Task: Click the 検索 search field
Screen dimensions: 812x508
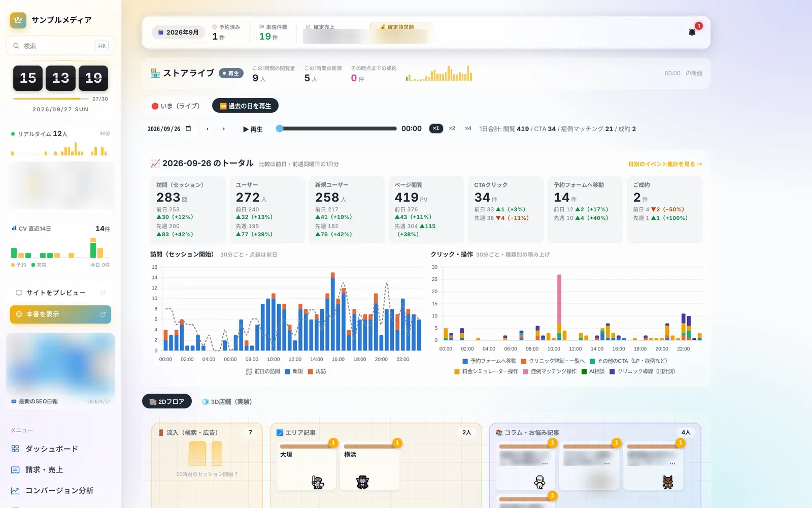Action: coord(60,46)
